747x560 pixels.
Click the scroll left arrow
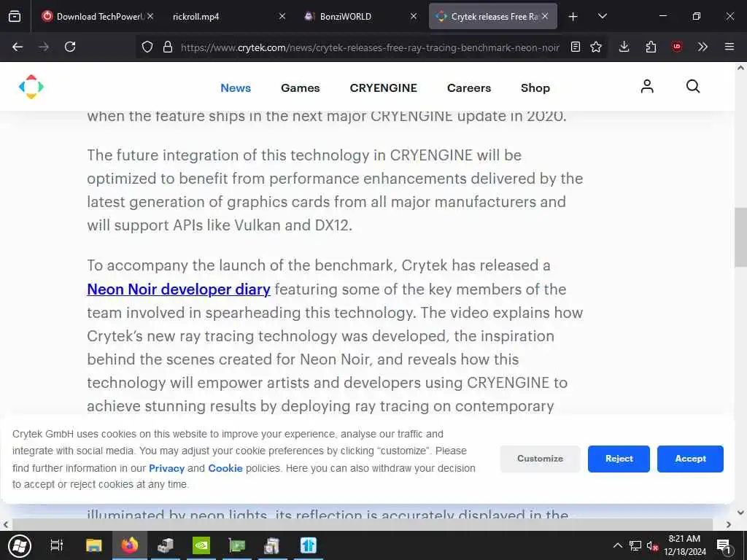[x=6, y=525]
